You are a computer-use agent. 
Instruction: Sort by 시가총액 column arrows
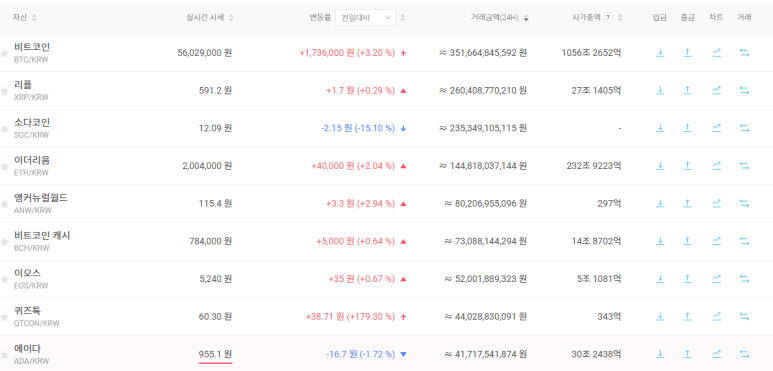pos(620,18)
